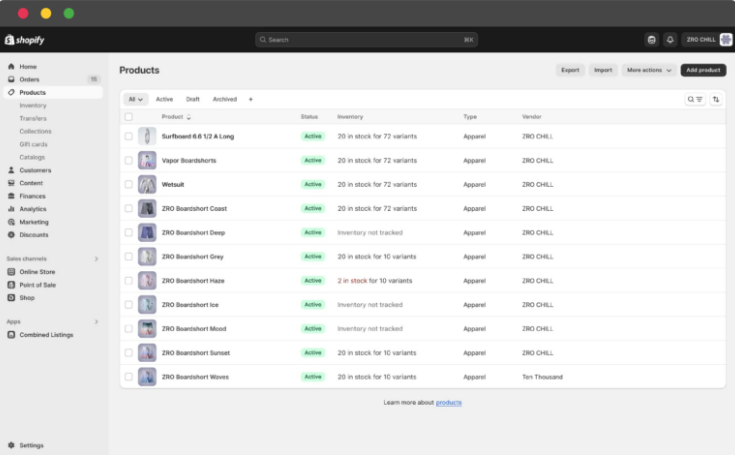The height and width of the screenshot is (455, 735).
Task: Open the More actions dropdown
Action: [649, 70]
